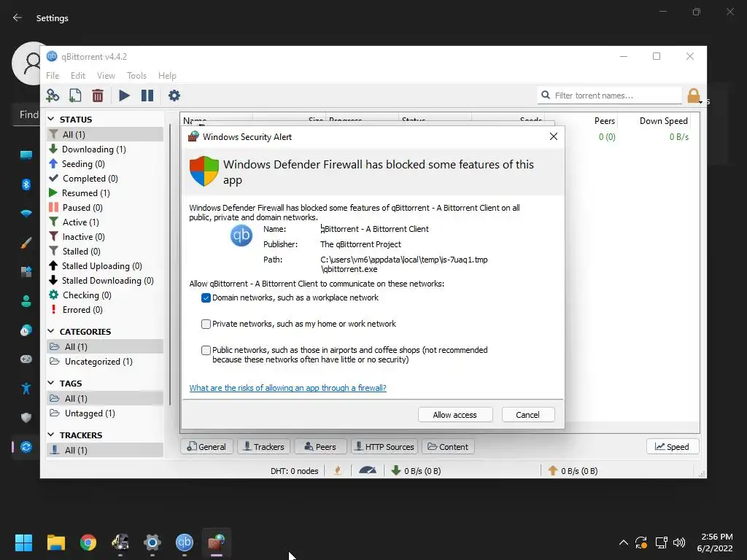Viewport: 747px width, 560px height.
Task: Close the Windows Security Alert dialog
Action: point(553,136)
